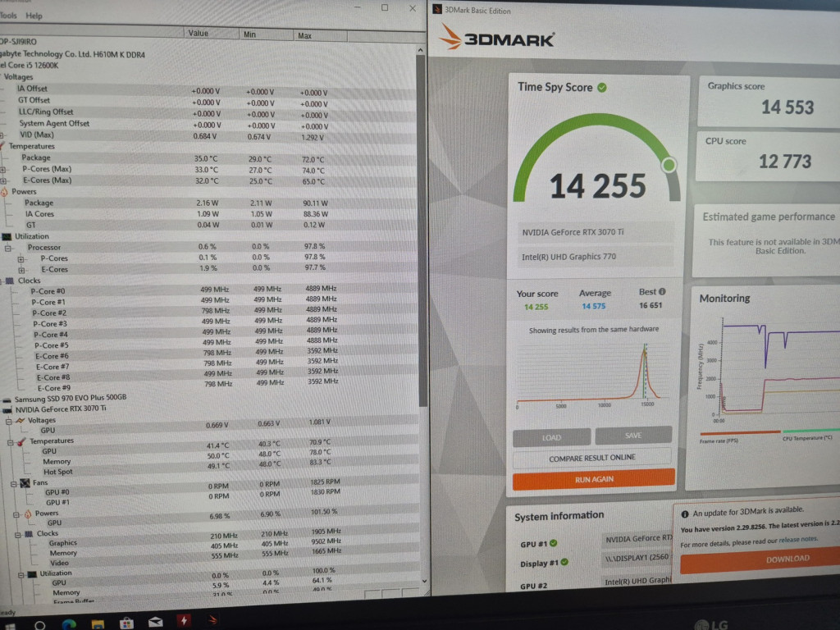
Task: Click the Graphics score value 14 553
Action: (x=787, y=107)
